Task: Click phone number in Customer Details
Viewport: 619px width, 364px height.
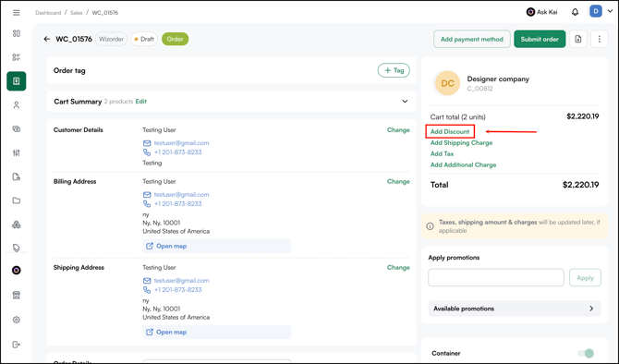Action: point(177,152)
